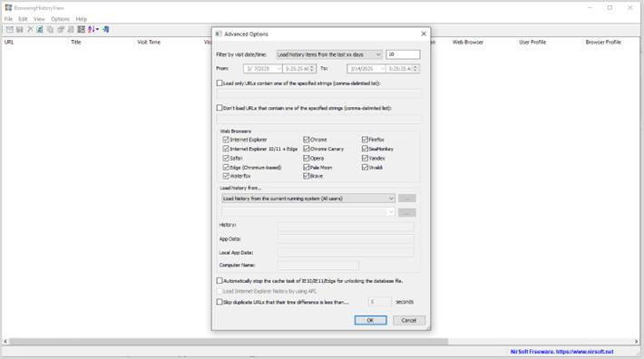This screenshot has width=644, height=359.
Task: Click the Copy selected items toolbar icon
Action: click(50, 30)
